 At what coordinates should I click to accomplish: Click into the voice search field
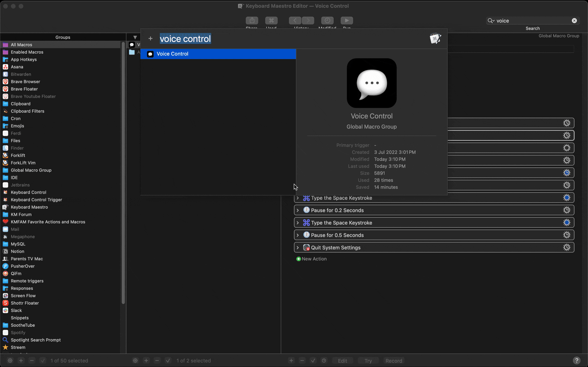click(x=533, y=21)
